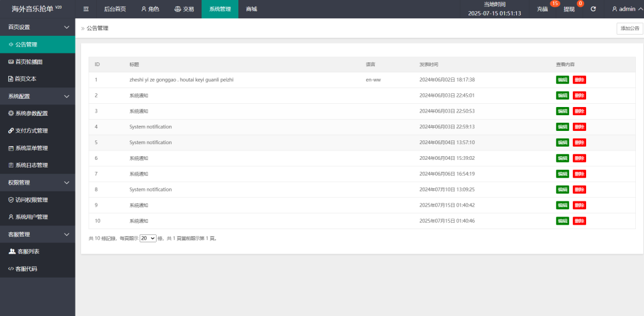Click the 支付方式管理 link icon
Screen dimensions: 644x316
[x=11, y=131]
